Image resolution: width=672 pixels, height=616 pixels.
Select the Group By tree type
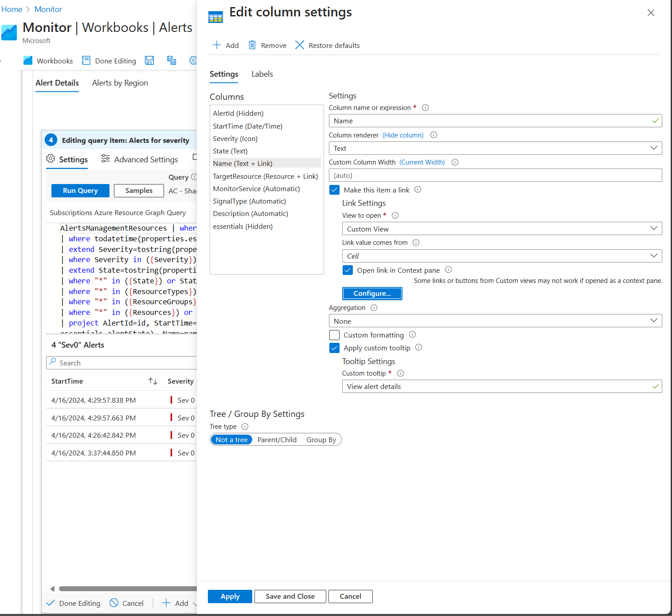(x=321, y=439)
